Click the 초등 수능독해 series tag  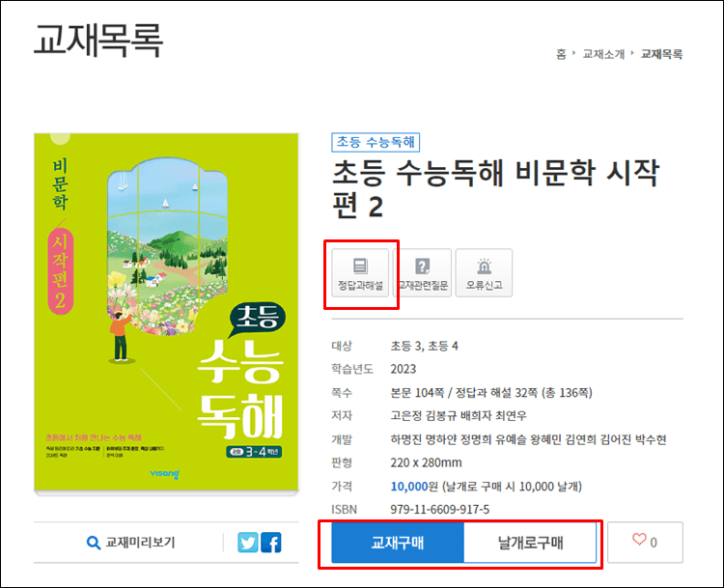point(376,142)
